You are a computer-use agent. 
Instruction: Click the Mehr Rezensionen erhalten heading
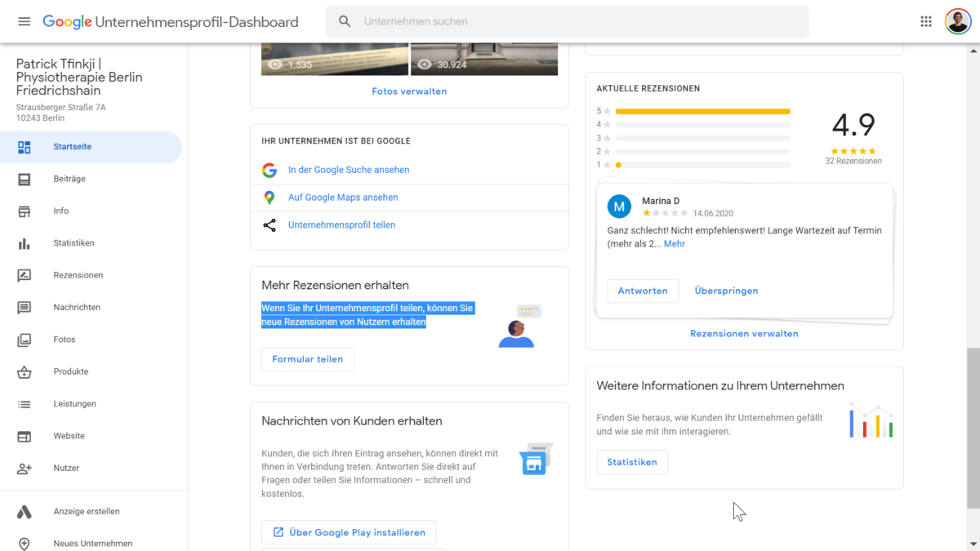[x=335, y=286]
